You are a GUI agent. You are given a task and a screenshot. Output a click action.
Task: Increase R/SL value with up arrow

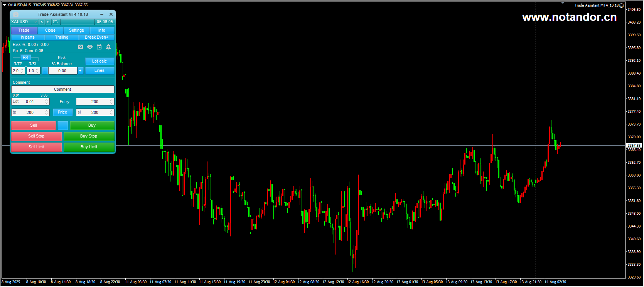[x=37, y=70]
